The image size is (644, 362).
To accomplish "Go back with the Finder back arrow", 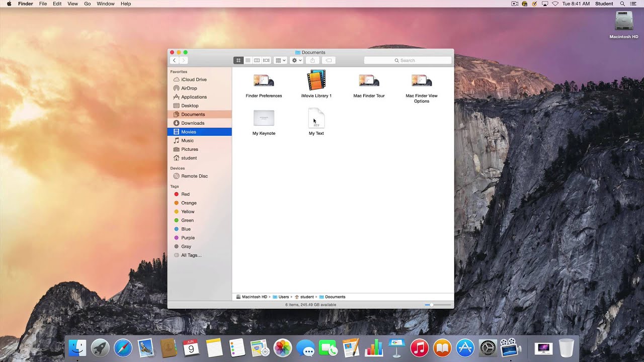I will (x=174, y=60).
